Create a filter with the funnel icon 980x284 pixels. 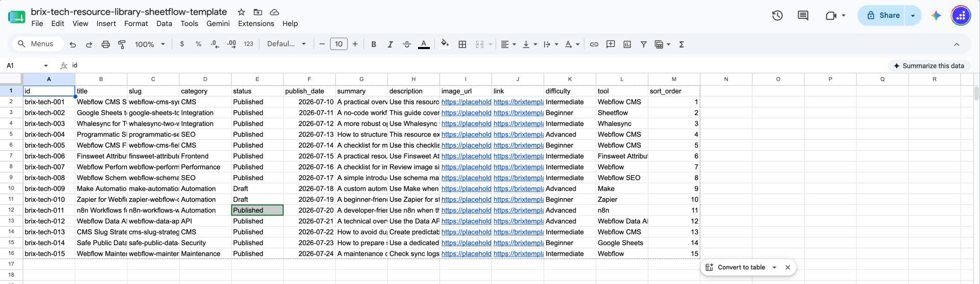coord(644,44)
